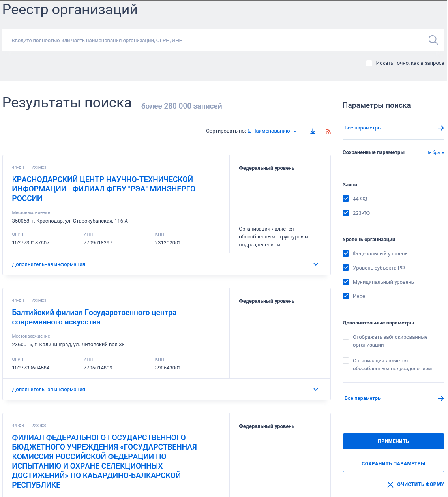
Task: Uncheck the 223-ФЗ law filter
Action: click(346, 213)
